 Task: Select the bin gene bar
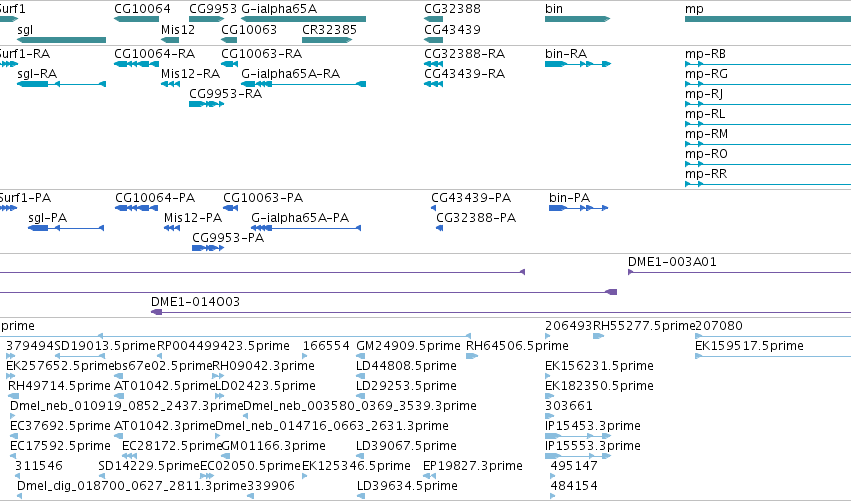pos(577,19)
